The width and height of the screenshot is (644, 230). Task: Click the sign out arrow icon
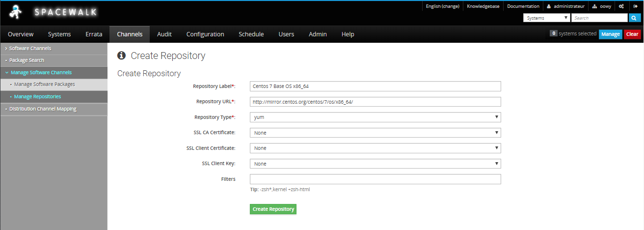click(635, 6)
